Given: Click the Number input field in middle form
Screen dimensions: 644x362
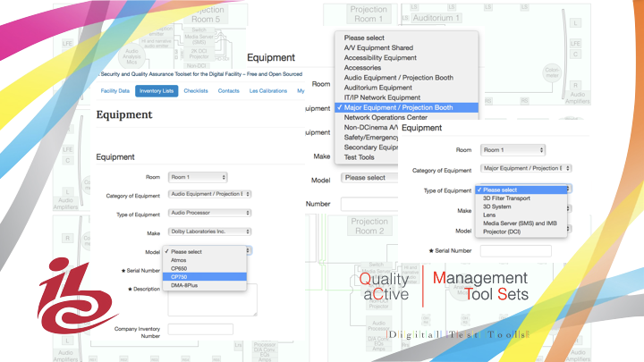Looking at the screenshot, I should (x=369, y=204).
